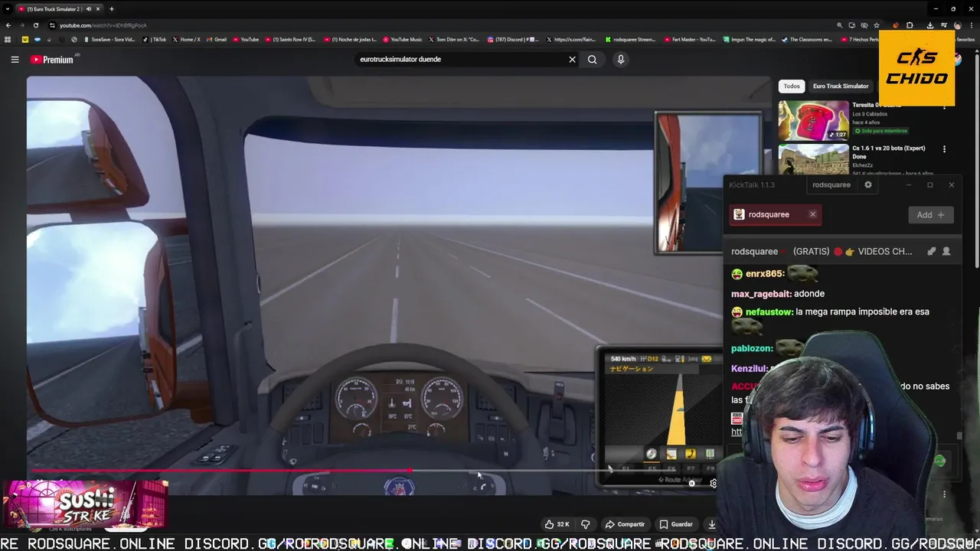Select the rodsquaree chat tab in KickTalk
This screenshot has width=980, height=551.
774,214
